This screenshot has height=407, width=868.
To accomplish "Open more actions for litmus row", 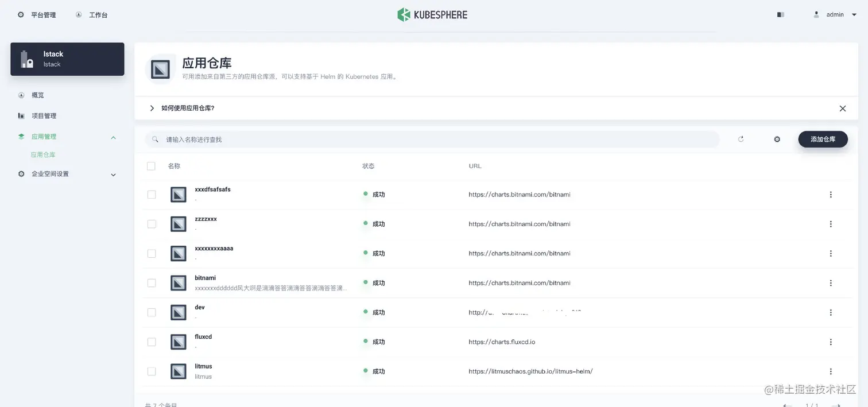I will [x=831, y=371].
